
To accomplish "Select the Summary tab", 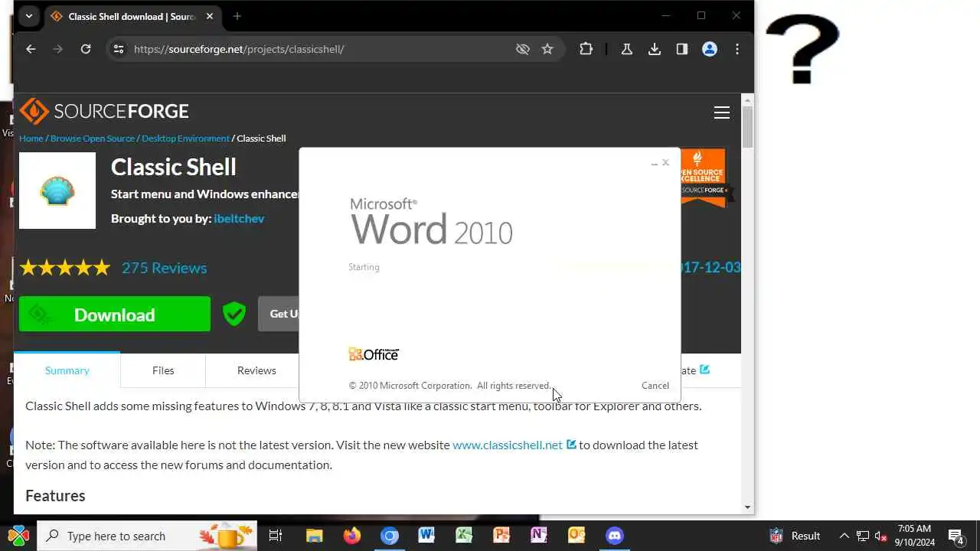I will (x=67, y=370).
